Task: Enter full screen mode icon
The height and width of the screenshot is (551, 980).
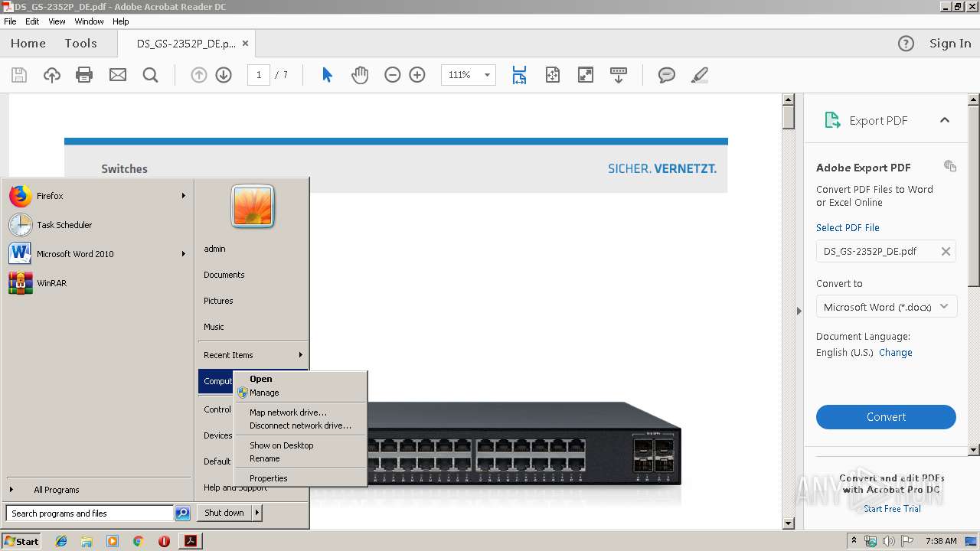Action: [x=586, y=75]
